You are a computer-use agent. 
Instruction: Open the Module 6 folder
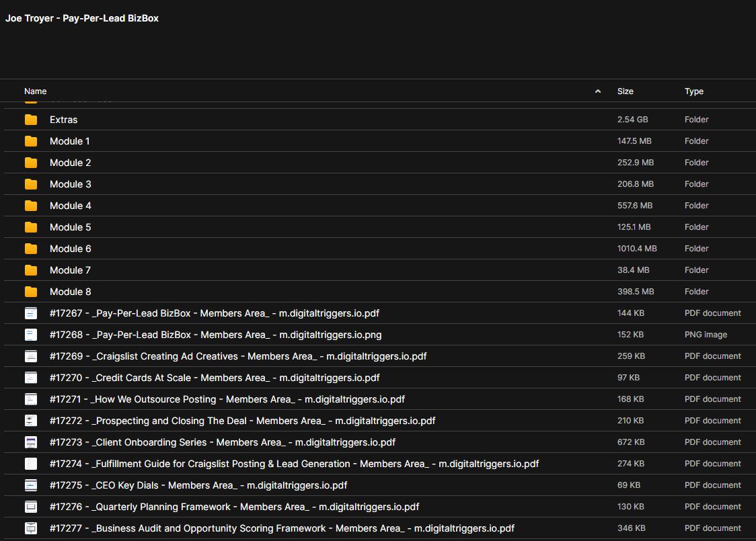coord(70,249)
